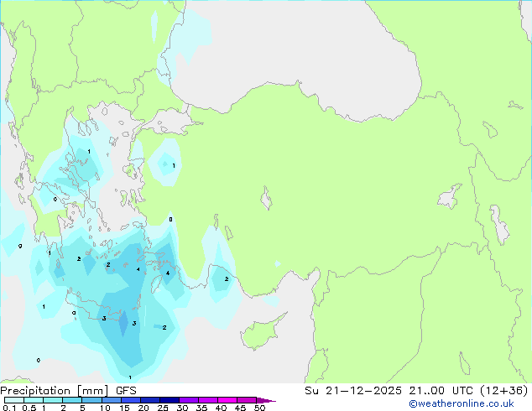The height and width of the screenshot is (411, 532).
Task: Select the 0.1–0.5 mm palest legend swatch
Action: (x=14, y=400)
